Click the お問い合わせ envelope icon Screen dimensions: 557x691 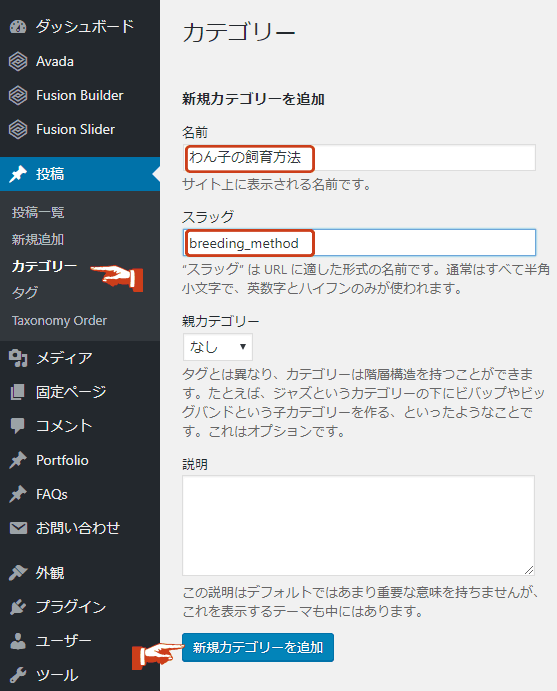point(18,528)
